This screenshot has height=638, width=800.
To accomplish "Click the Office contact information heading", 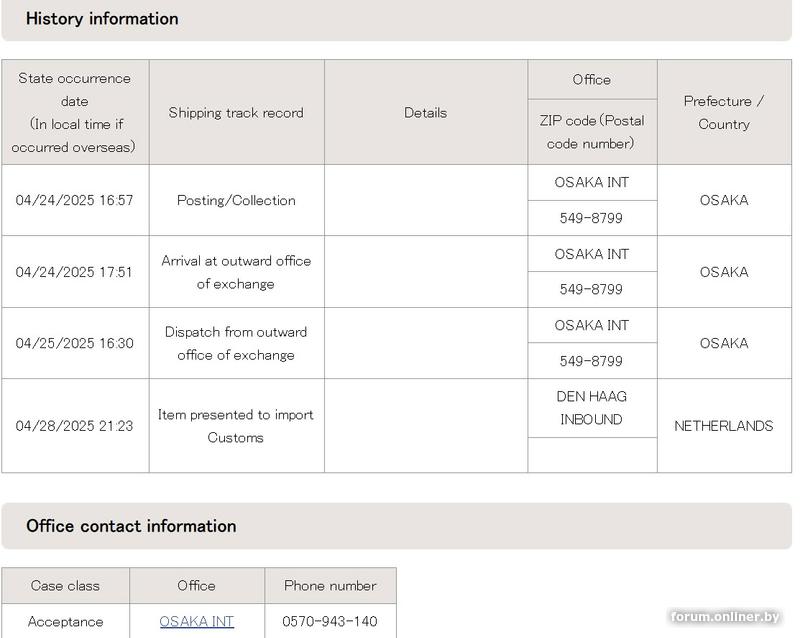I will coord(131,526).
